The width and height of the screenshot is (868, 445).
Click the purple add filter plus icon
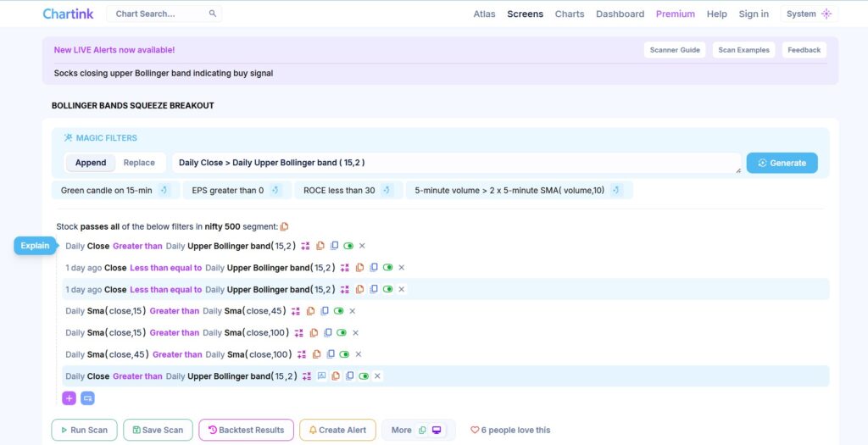click(69, 398)
